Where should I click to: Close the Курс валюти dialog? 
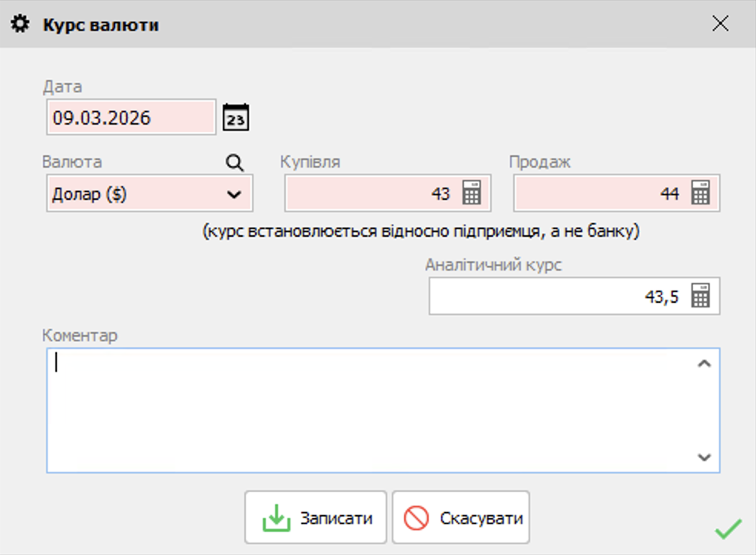(x=720, y=23)
